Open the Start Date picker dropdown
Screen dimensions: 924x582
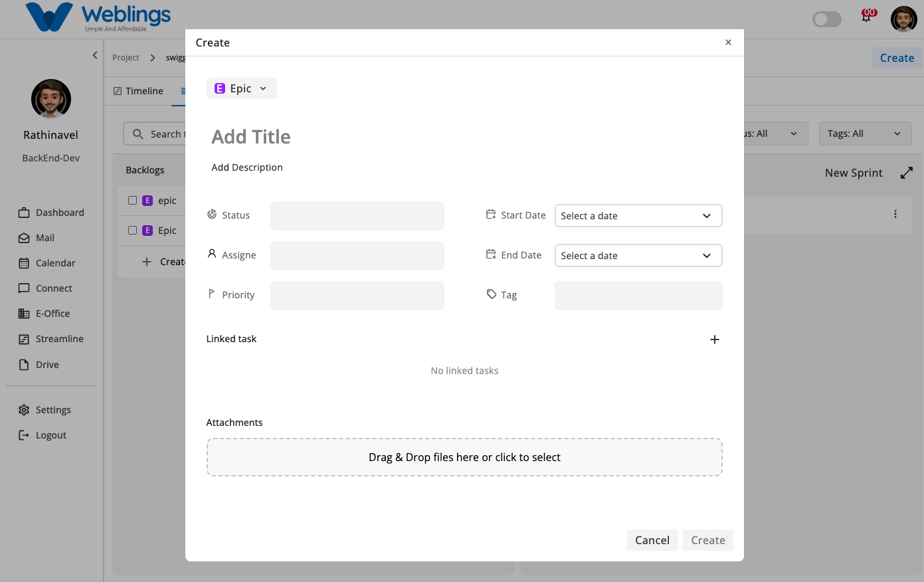coord(638,216)
